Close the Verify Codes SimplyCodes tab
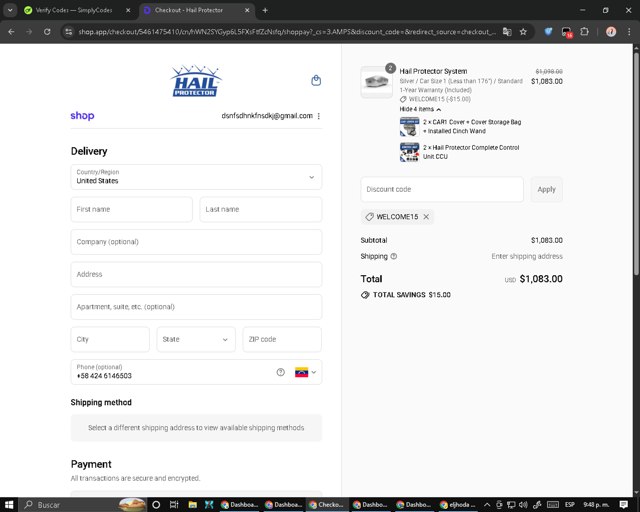 click(128, 10)
